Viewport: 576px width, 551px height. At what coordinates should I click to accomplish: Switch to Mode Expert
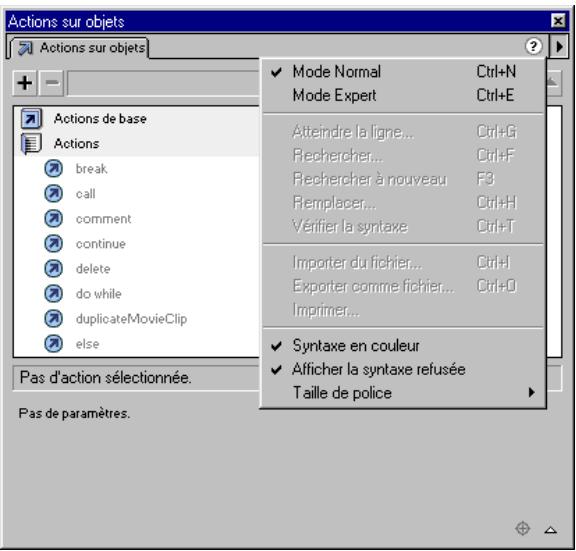[403, 95]
